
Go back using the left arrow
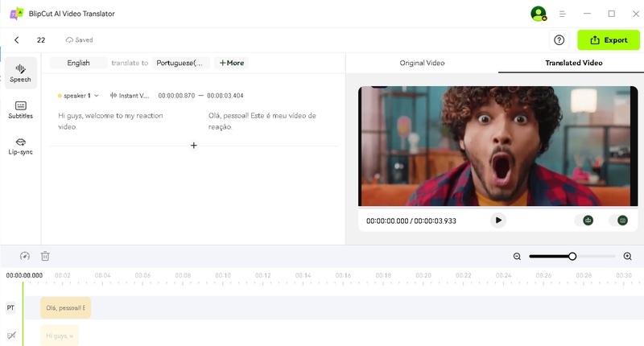pos(17,40)
